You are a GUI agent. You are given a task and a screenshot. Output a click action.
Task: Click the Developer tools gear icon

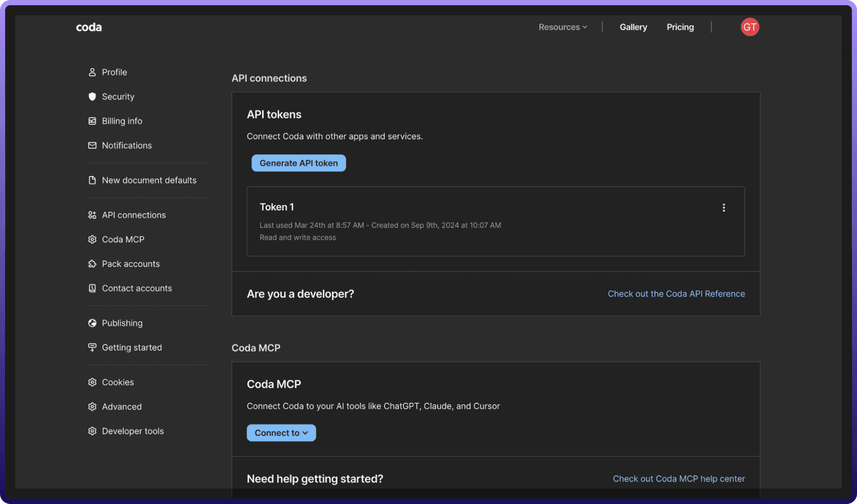point(92,431)
